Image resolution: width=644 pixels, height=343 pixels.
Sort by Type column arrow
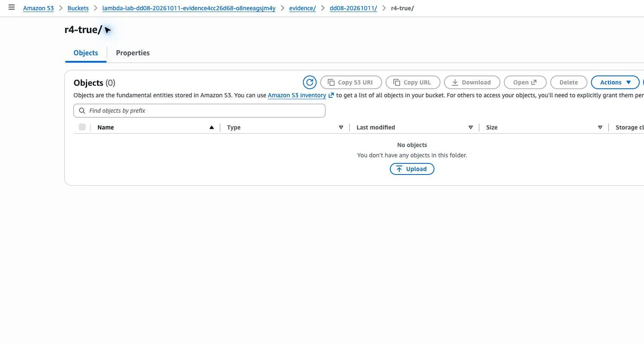[x=341, y=127]
